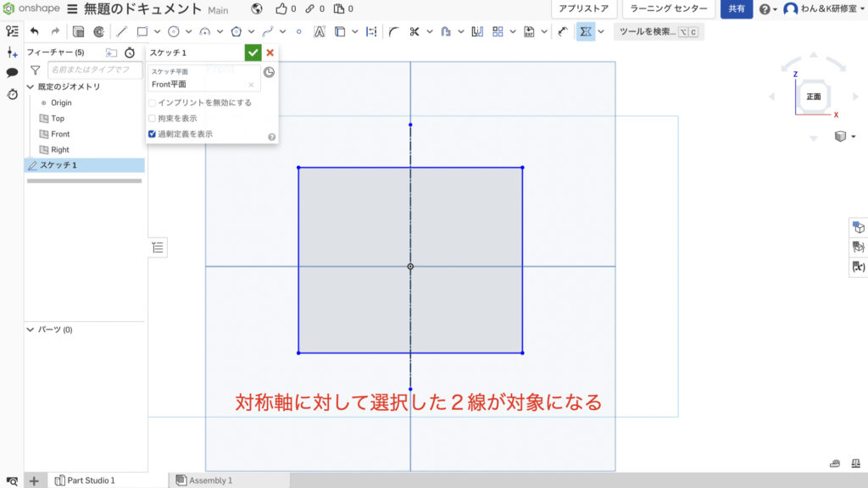
Task: Select the Use/Project edges tool
Action: tap(340, 31)
